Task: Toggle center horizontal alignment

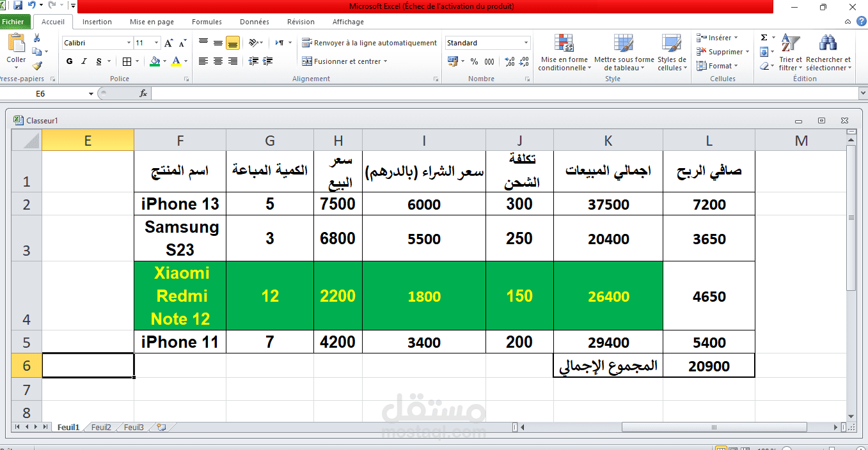Action: point(218,61)
